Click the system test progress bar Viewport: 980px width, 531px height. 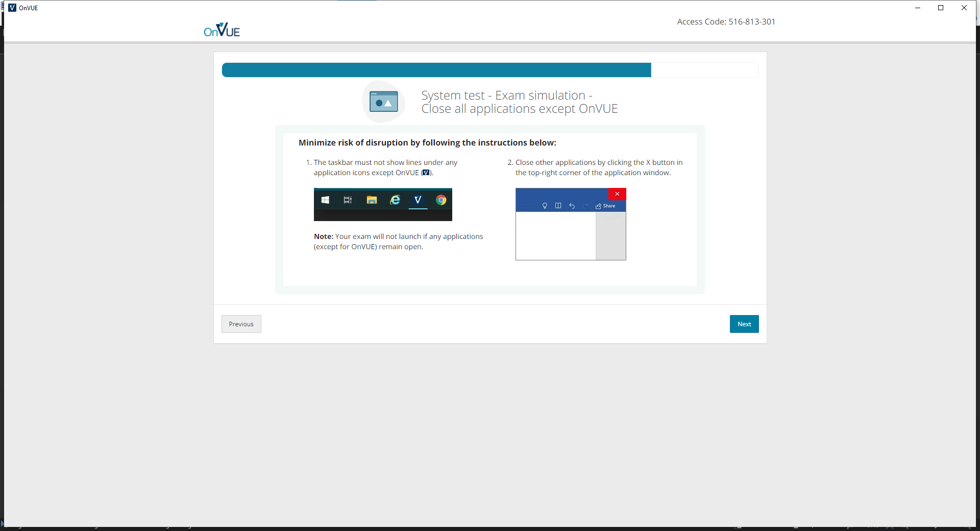pyautogui.click(x=489, y=70)
